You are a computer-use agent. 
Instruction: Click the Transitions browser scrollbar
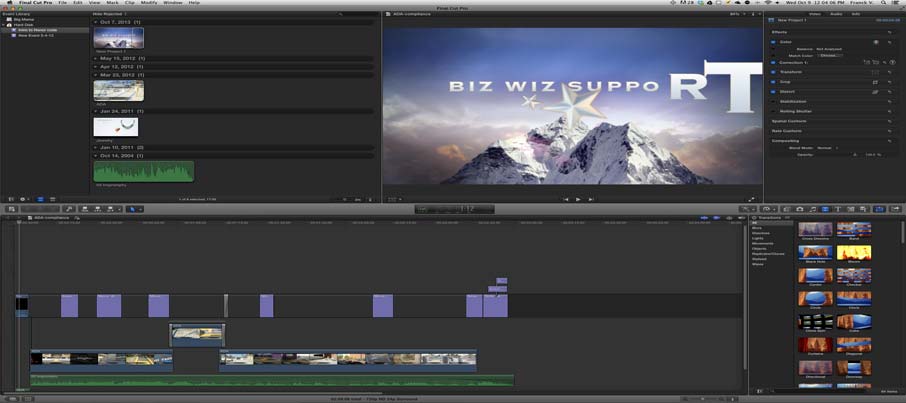(x=903, y=231)
